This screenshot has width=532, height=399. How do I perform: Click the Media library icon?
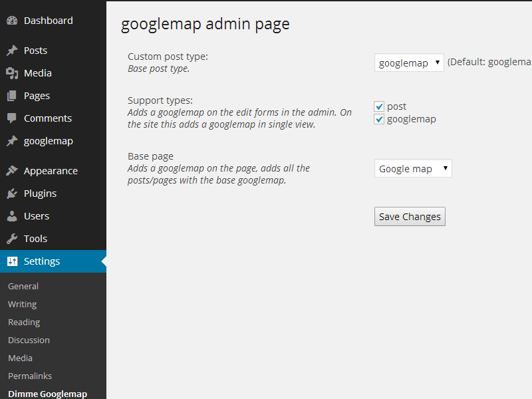pos(12,73)
